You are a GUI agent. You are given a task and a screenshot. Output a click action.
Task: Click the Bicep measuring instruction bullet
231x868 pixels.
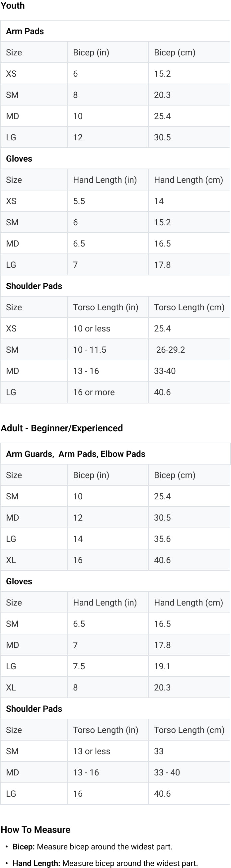92,847
